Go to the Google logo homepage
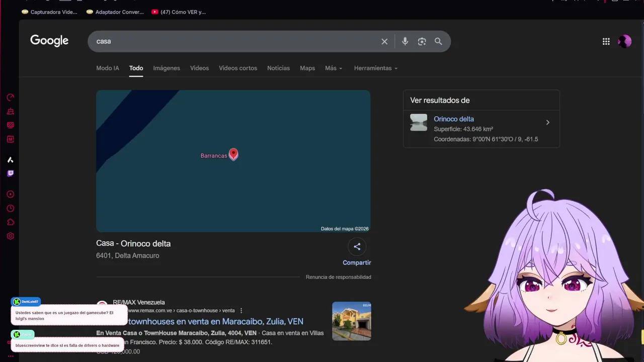This screenshot has width=644, height=362. tap(49, 41)
